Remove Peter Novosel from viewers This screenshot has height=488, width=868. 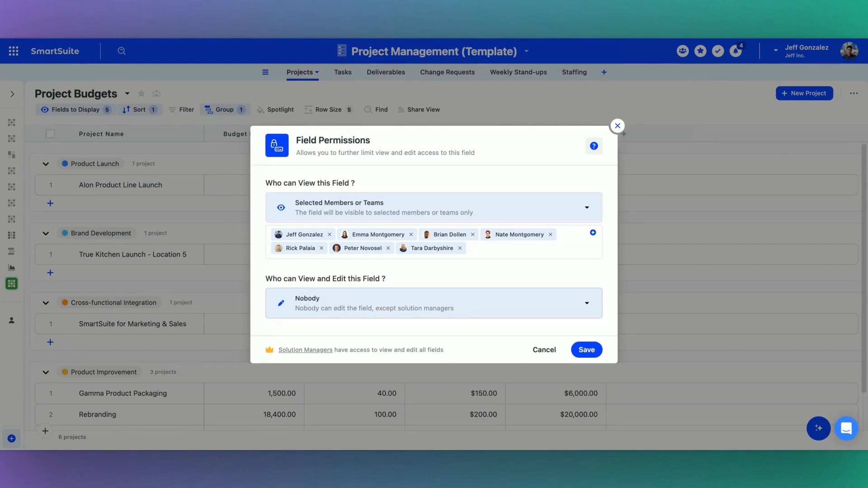[388, 248]
